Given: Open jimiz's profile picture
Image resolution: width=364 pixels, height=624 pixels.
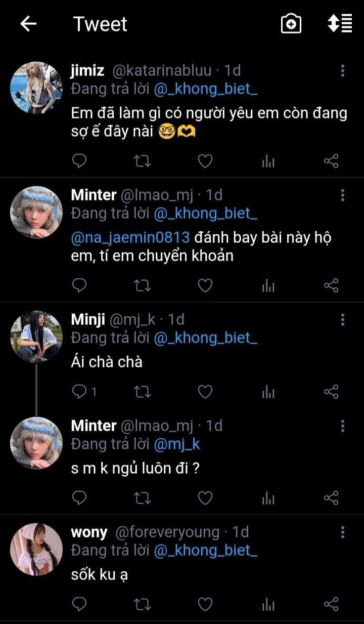Looking at the screenshot, I should (36, 88).
